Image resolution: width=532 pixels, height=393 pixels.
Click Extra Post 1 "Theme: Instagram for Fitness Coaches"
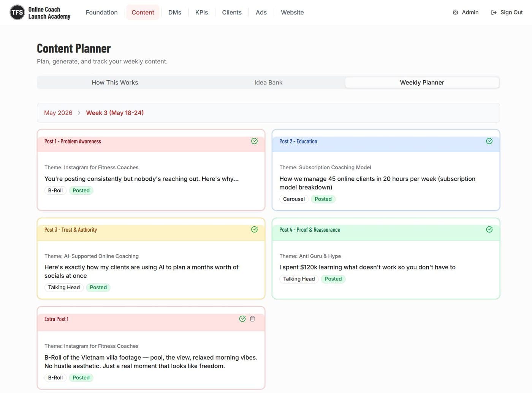91,346
